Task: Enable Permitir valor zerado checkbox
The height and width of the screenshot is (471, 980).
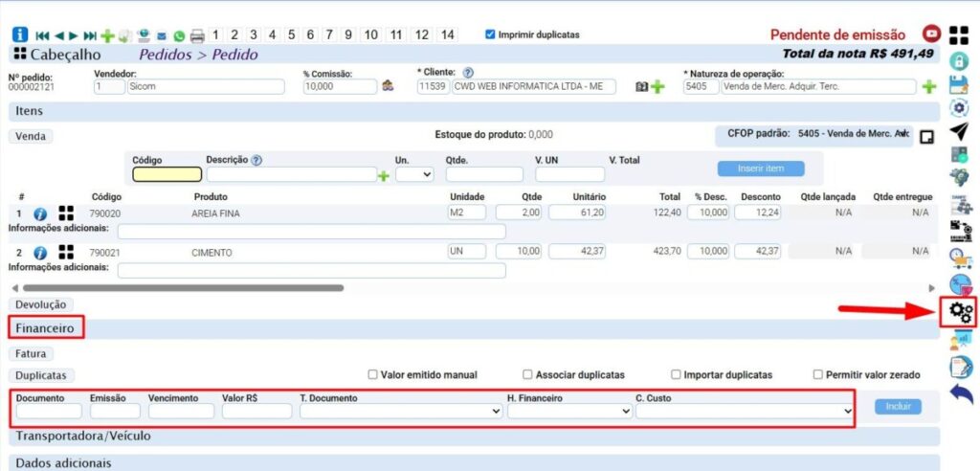Action: pyautogui.click(x=817, y=374)
